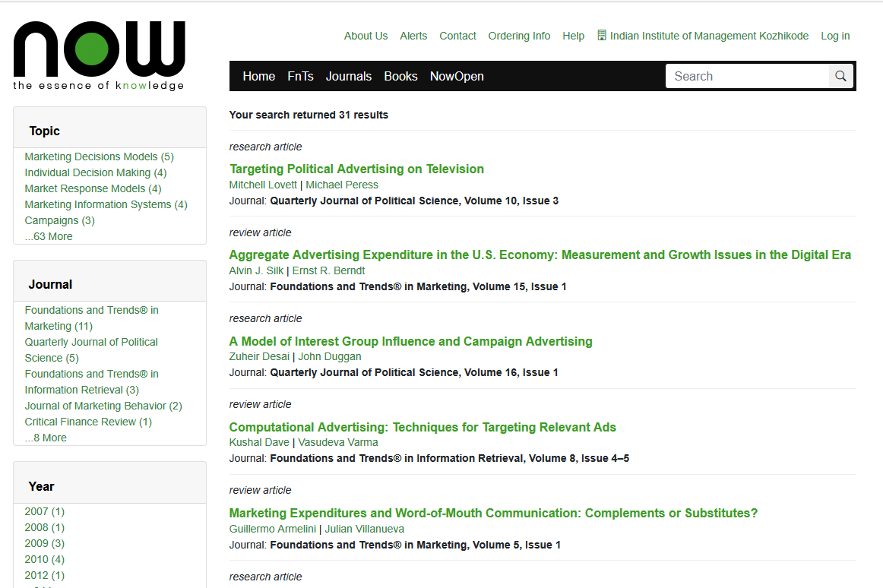Open Computational Advertising article title

coord(423,427)
